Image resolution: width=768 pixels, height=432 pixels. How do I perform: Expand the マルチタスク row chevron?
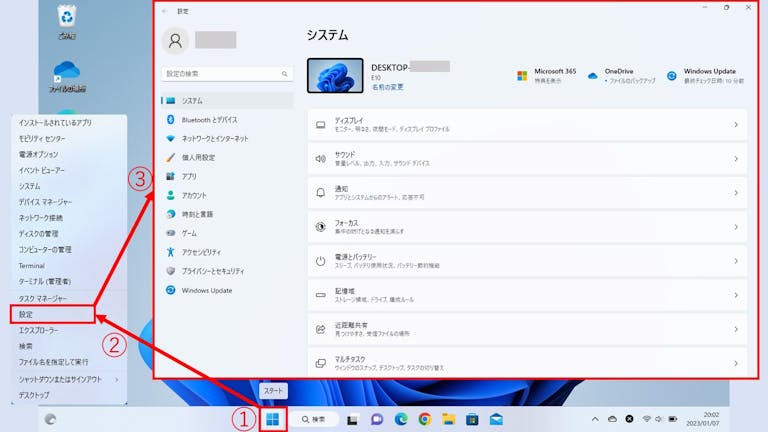pyautogui.click(x=736, y=363)
